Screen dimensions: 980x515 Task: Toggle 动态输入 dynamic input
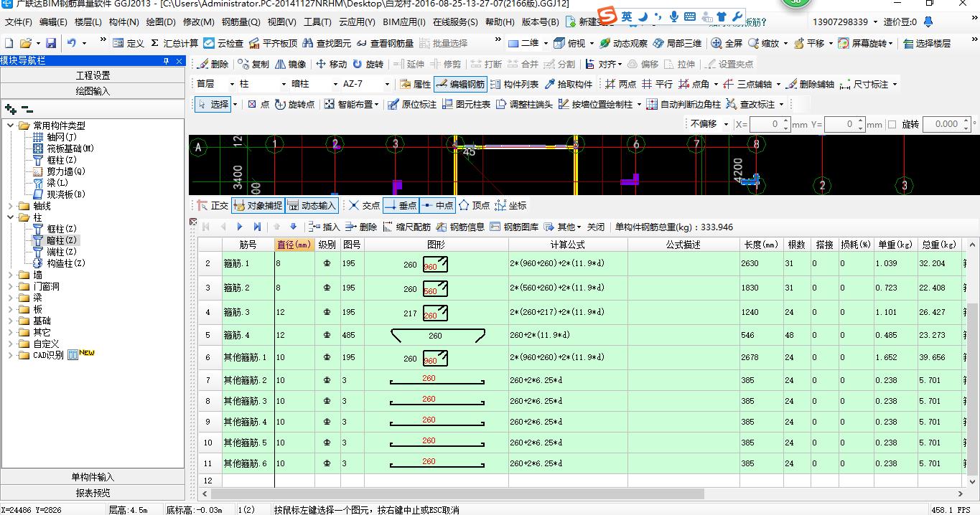(x=312, y=205)
